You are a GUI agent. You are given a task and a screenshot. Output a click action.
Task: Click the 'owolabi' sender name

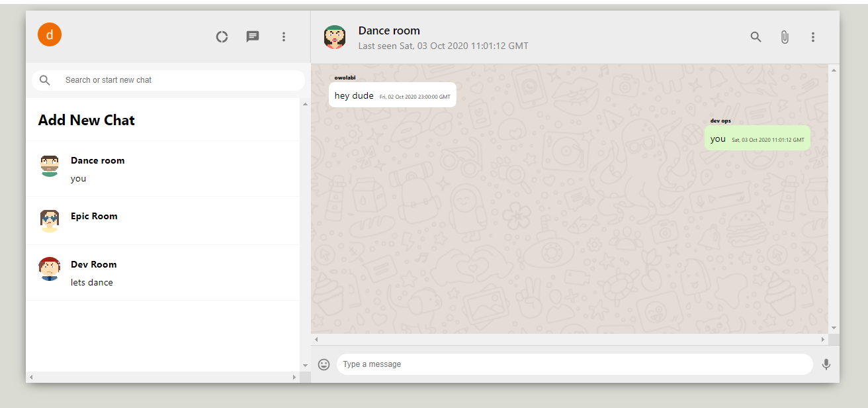tap(345, 77)
